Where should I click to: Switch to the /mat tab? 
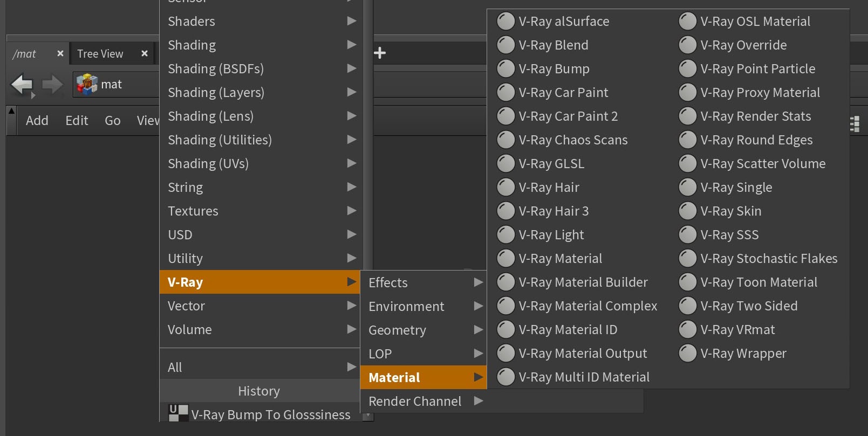point(25,54)
